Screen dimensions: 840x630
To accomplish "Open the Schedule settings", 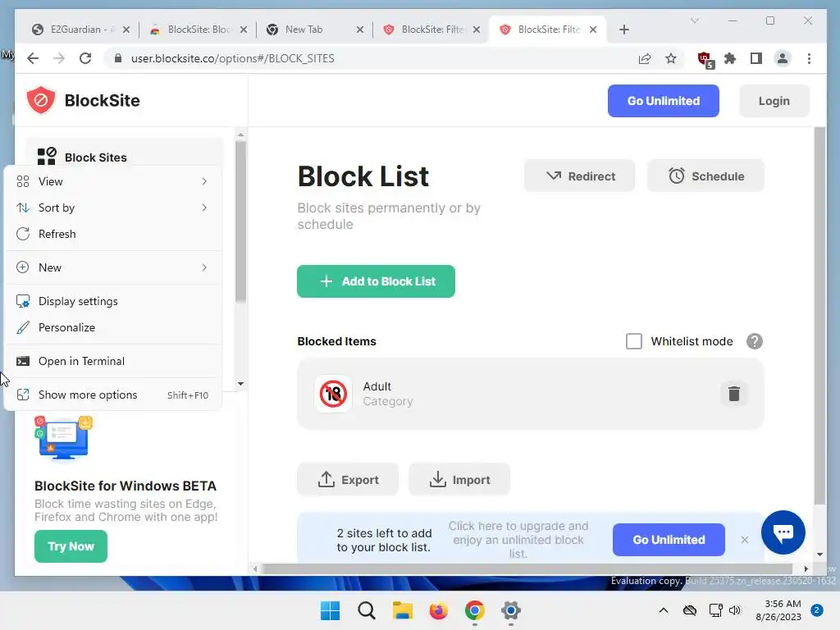I will pyautogui.click(x=705, y=176).
